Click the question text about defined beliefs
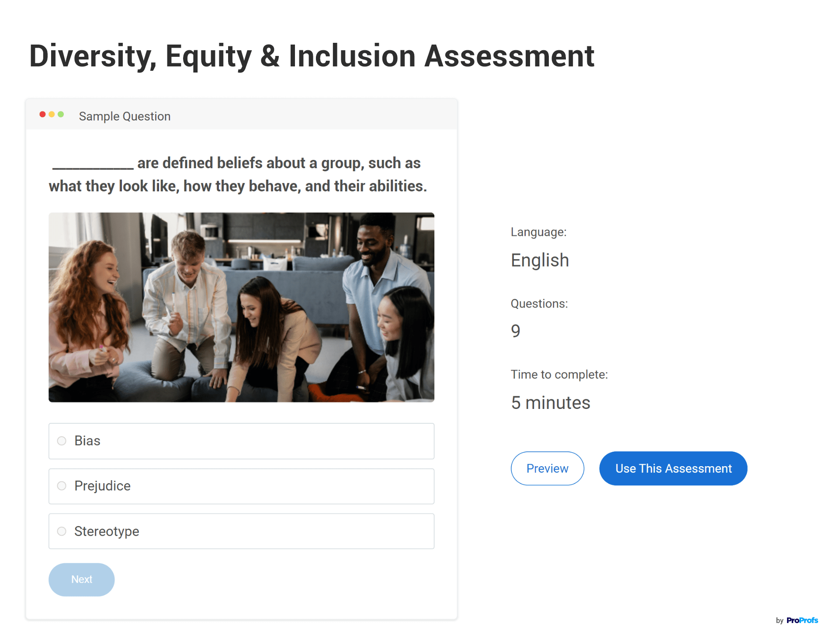 tap(238, 174)
